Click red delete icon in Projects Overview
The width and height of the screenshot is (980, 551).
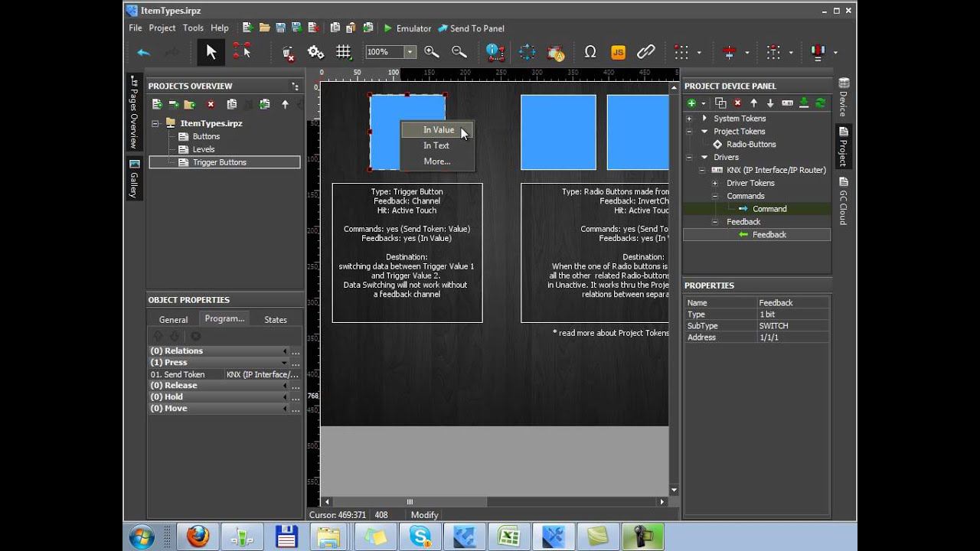click(211, 104)
